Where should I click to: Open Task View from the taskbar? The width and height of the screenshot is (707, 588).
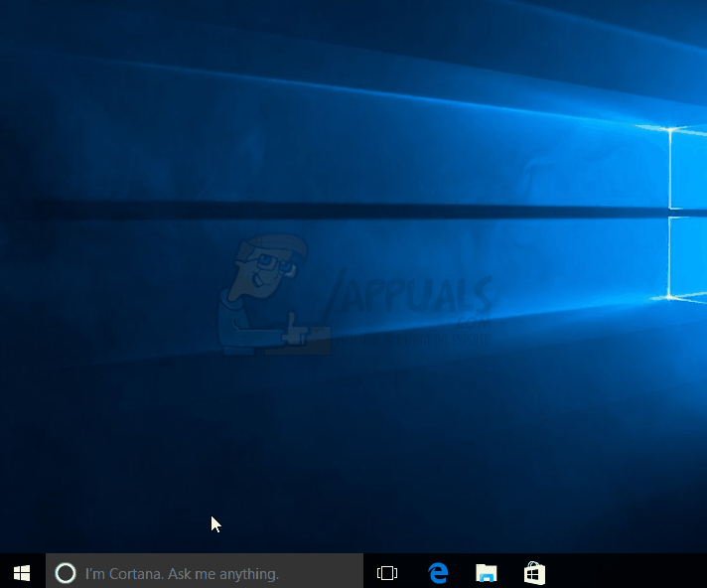pos(387,573)
